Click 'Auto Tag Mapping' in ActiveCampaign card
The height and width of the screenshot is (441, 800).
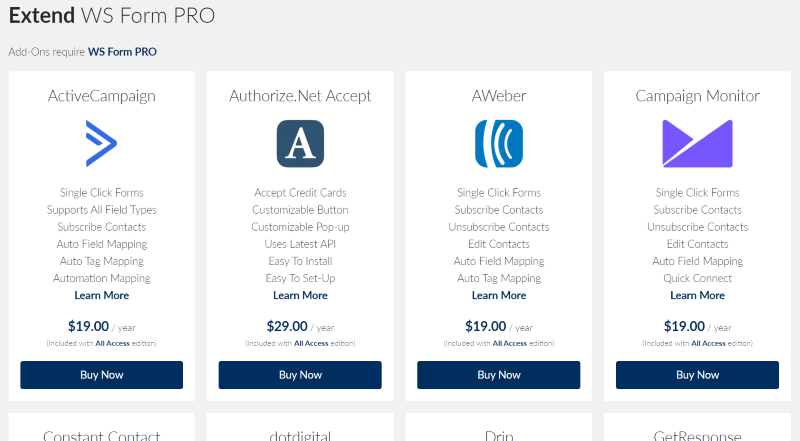pyautogui.click(x=102, y=261)
